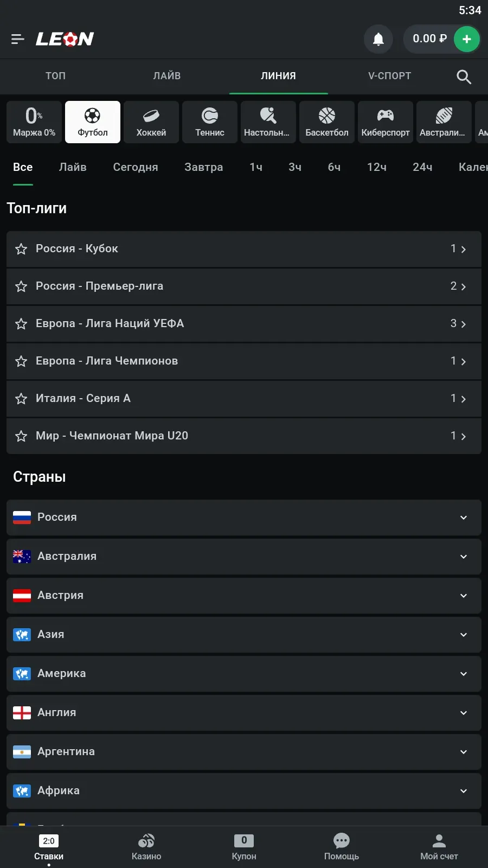Favorite the Russia Cup league star
Image resolution: width=488 pixels, height=868 pixels.
click(x=21, y=249)
